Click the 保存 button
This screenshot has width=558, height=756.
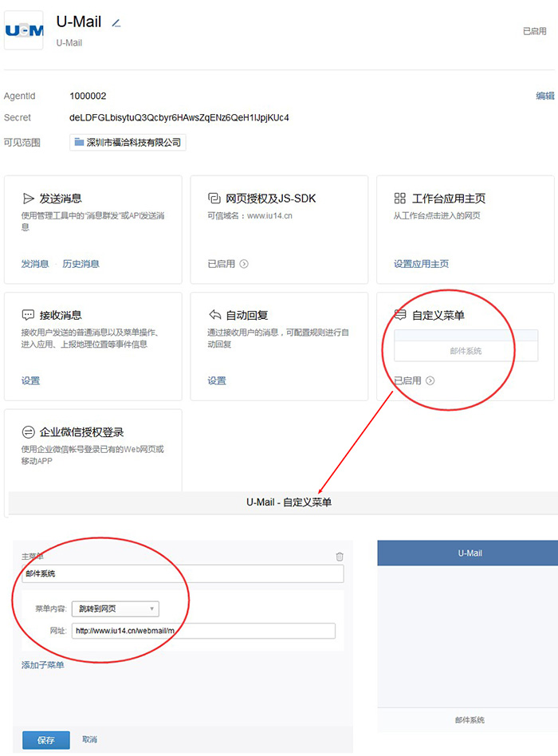(46, 740)
